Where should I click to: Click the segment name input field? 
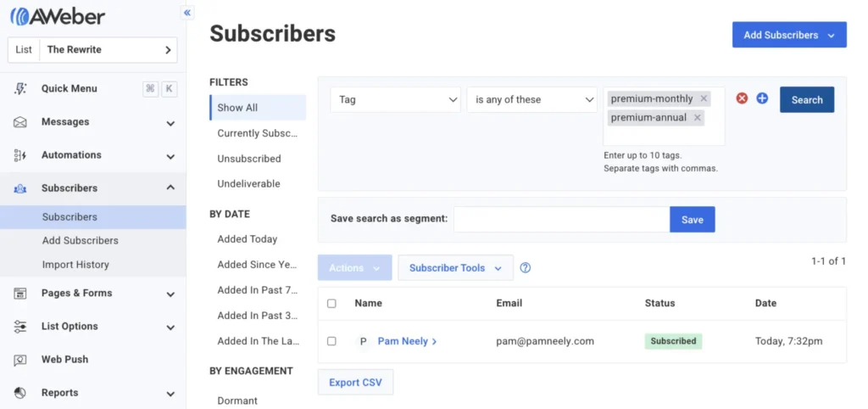pyautogui.click(x=562, y=220)
